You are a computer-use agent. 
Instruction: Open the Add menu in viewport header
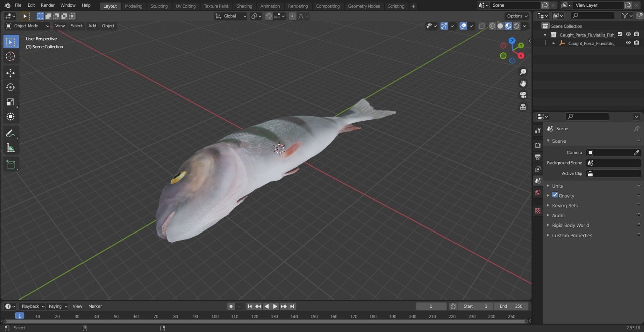(x=92, y=26)
